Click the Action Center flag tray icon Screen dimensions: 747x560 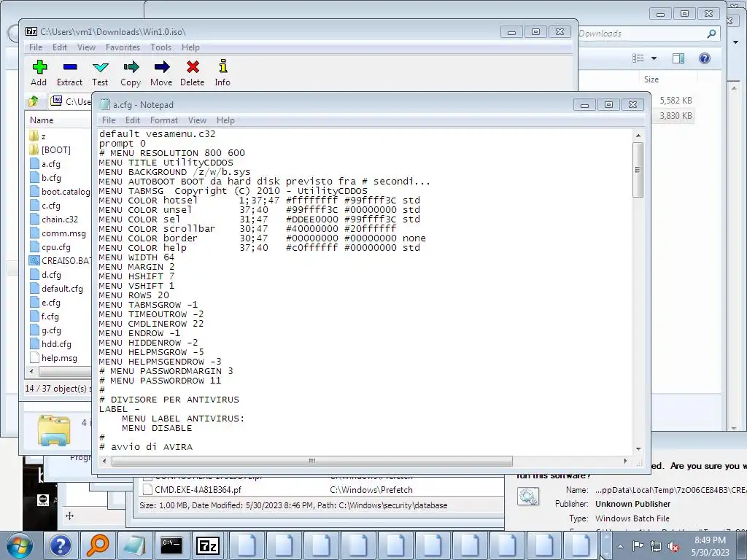point(638,546)
